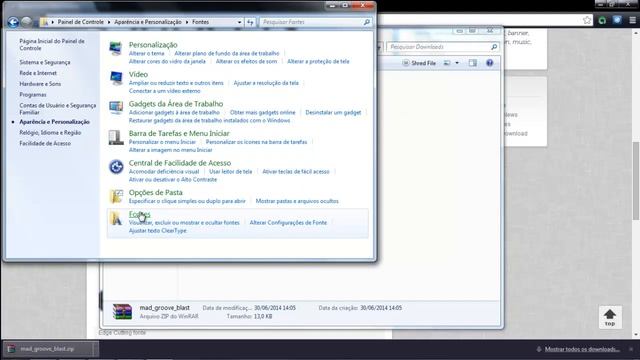Click Aparência e Personalização in the breadcrumb
The width and height of the screenshot is (640, 360).
pos(148,22)
